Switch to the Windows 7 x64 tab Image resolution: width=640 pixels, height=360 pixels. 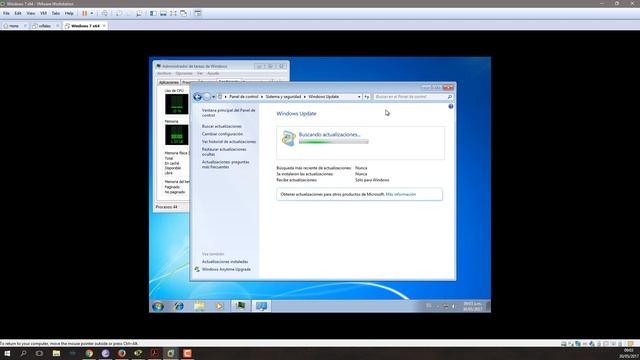tap(85, 26)
